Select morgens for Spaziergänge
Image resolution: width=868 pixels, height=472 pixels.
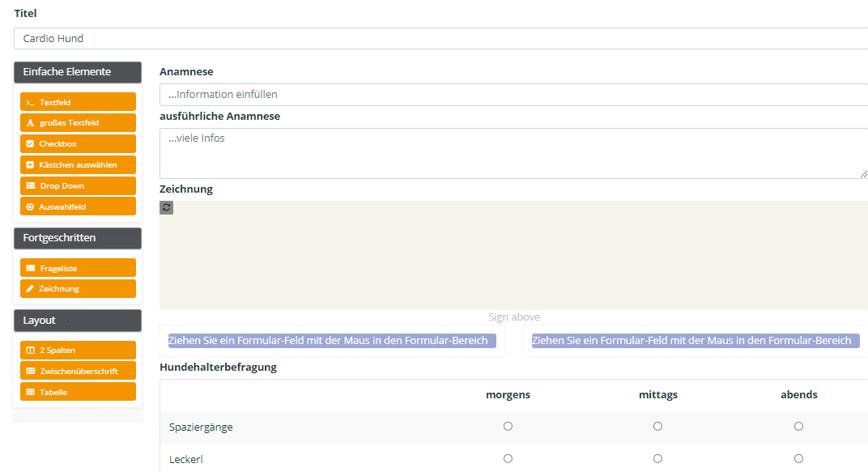(508, 426)
